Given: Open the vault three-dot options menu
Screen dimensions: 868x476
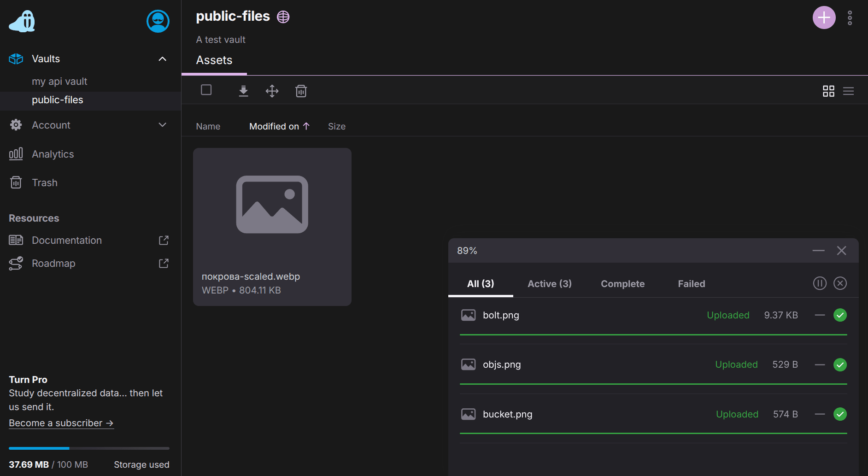Looking at the screenshot, I should (x=850, y=18).
